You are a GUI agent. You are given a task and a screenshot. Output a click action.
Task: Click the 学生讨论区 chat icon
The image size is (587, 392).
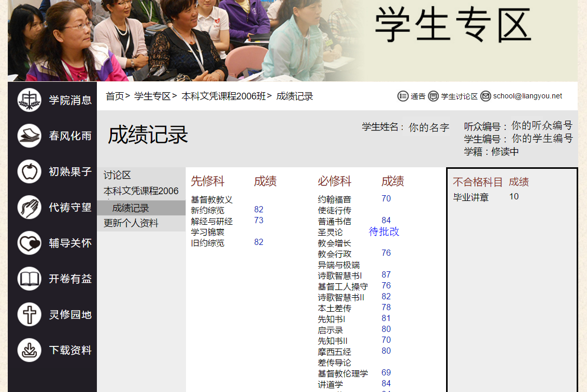[x=433, y=96]
